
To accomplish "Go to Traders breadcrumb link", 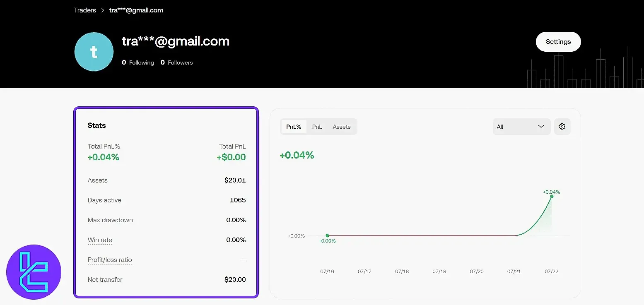I will point(85,10).
